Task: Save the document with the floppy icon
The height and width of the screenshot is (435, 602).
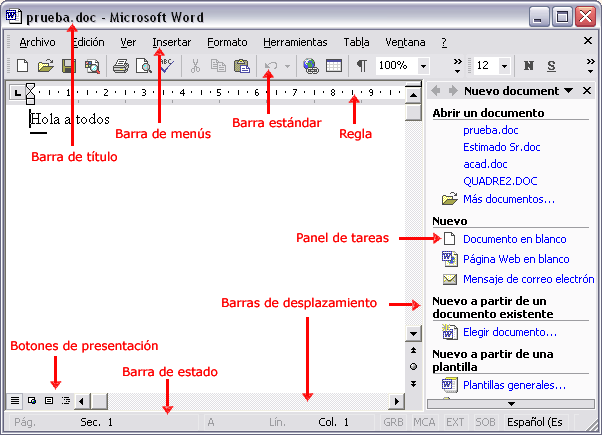Action: [68, 66]
